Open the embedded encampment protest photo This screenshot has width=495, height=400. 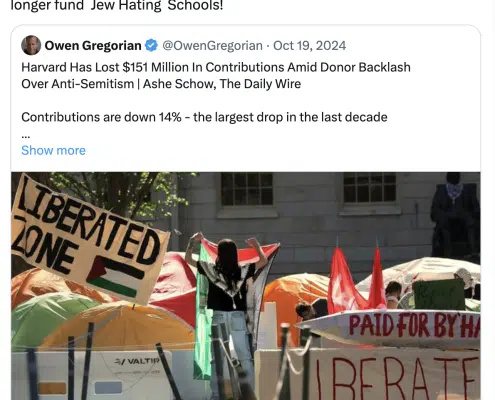point(246,286)
